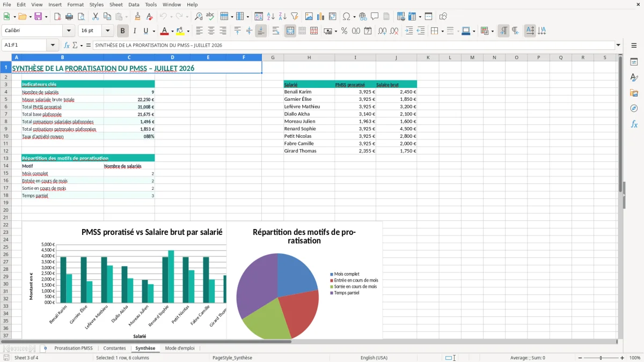644x362 pixels.
Task: Toggle Align Bottom
Action: click(261, 31)
